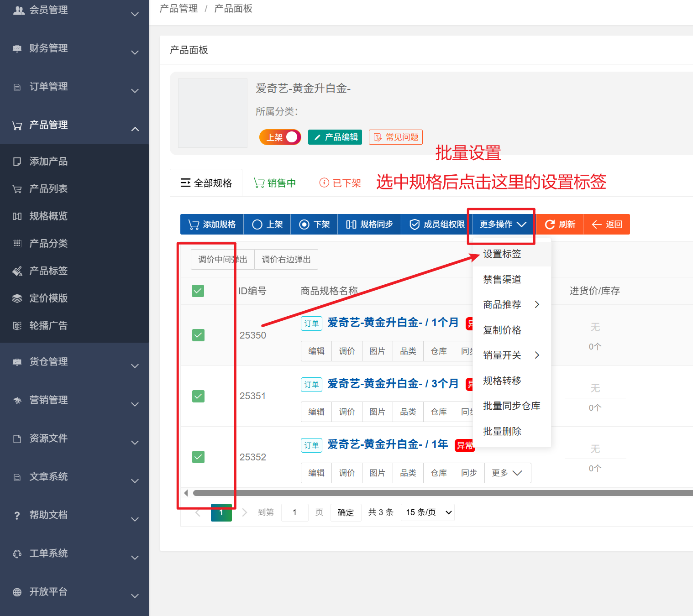Click the page number input field
Viewport: 693px width, 616px height.
[294, 512]
